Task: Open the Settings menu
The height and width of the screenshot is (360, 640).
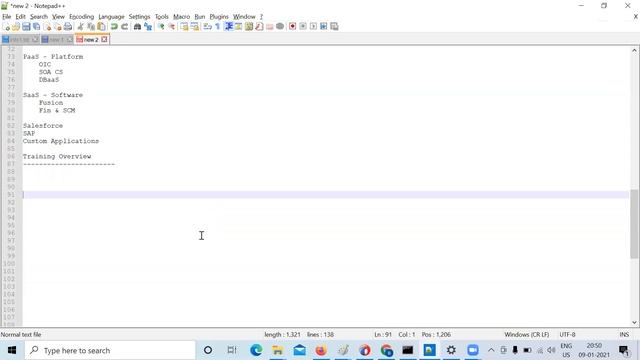Action: coord(139,17)
